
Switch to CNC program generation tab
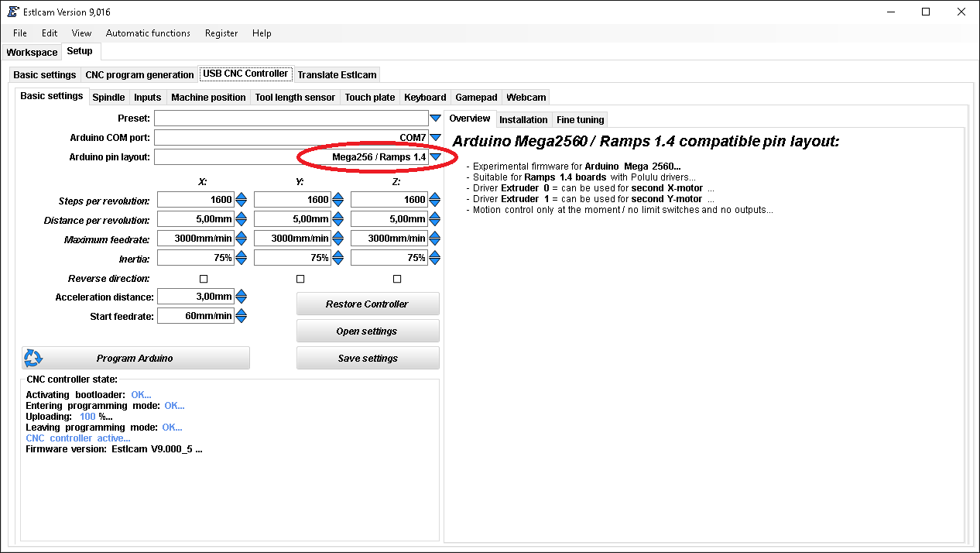(139, 75)
